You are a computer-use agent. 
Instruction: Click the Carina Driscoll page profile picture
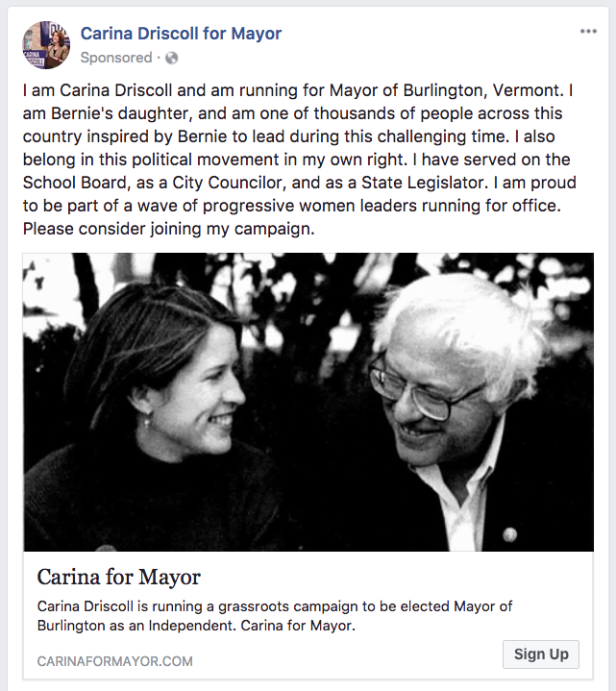[x=46, y=44]
